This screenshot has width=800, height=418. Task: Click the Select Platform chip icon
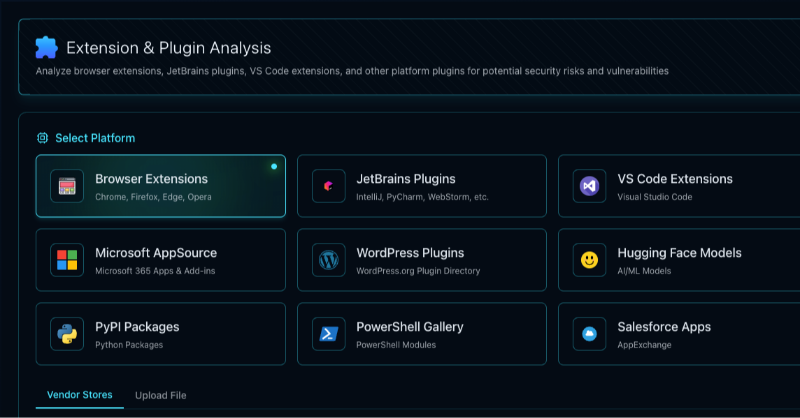[x=42, y=138]
